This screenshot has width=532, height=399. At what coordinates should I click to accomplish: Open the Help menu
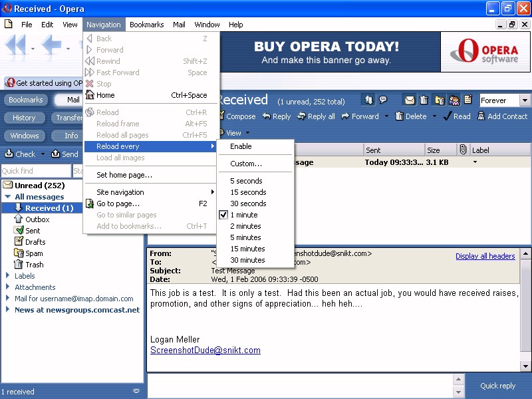click(235, 25)
